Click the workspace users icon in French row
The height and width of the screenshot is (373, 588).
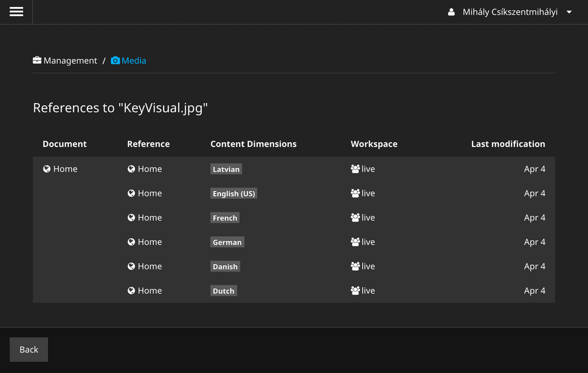[355, 218]
